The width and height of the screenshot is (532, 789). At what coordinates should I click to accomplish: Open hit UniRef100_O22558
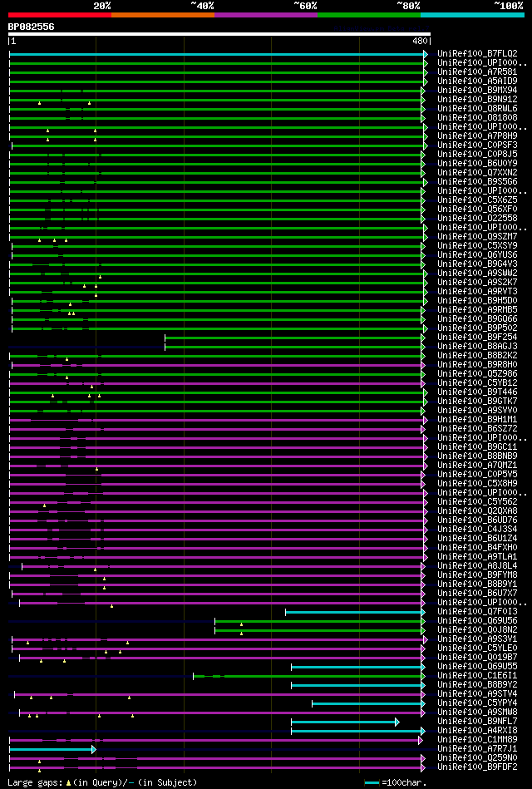click(x=477, y=219)
